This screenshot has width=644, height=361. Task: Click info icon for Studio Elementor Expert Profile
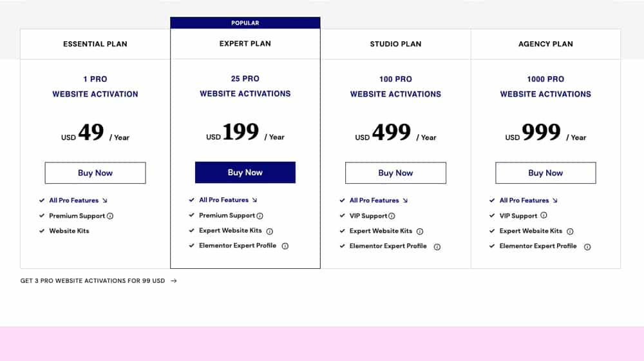pos(437,247)
